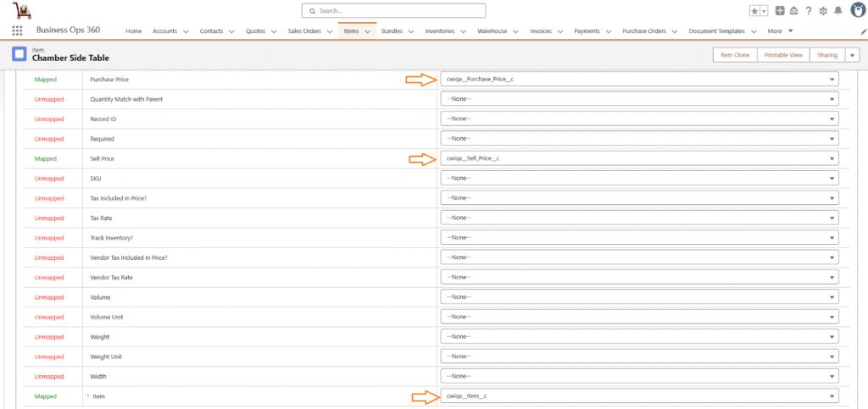This screenshot has height=409, width=868.
Task: Open the Setup gear icon
Action: (x=823, y=11)
